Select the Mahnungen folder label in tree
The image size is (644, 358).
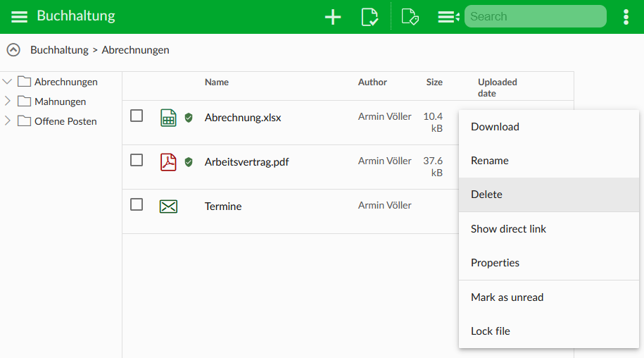point(61,101)
